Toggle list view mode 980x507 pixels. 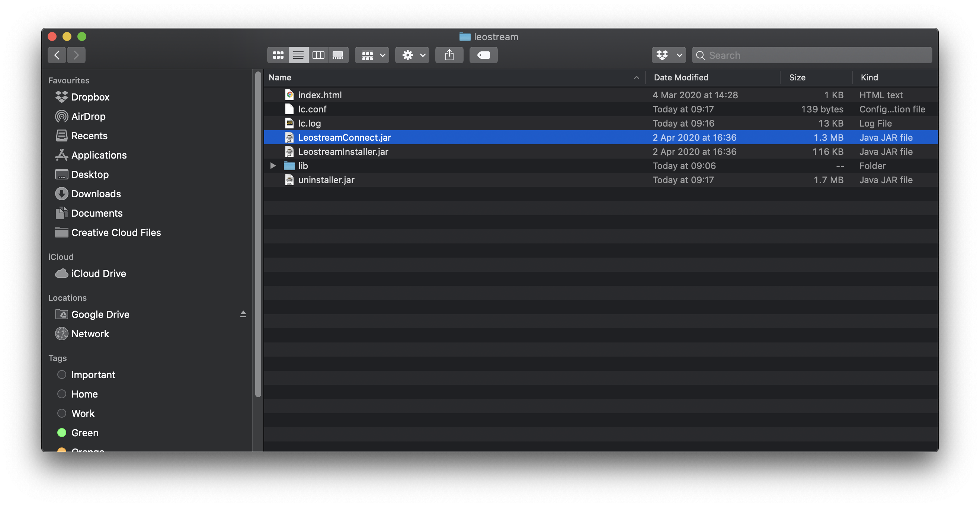point(298,55)
